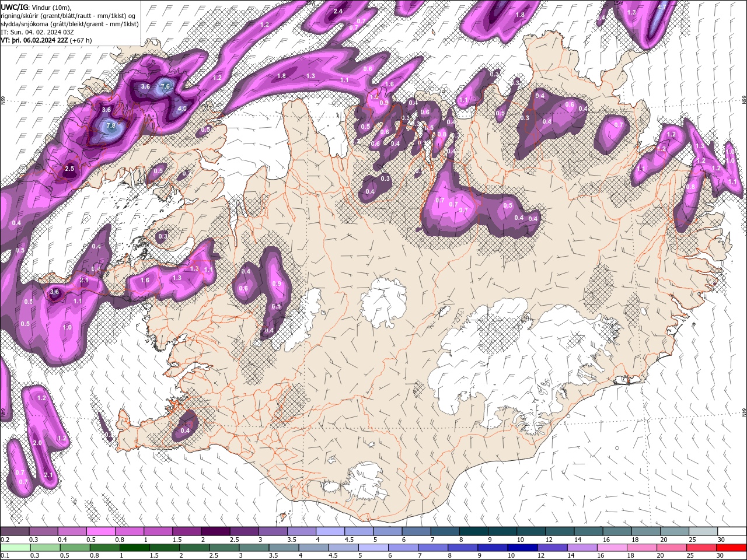Click the '0.1' label in the lower legend
Screen dimensions: 747x560
pos(5,556)
